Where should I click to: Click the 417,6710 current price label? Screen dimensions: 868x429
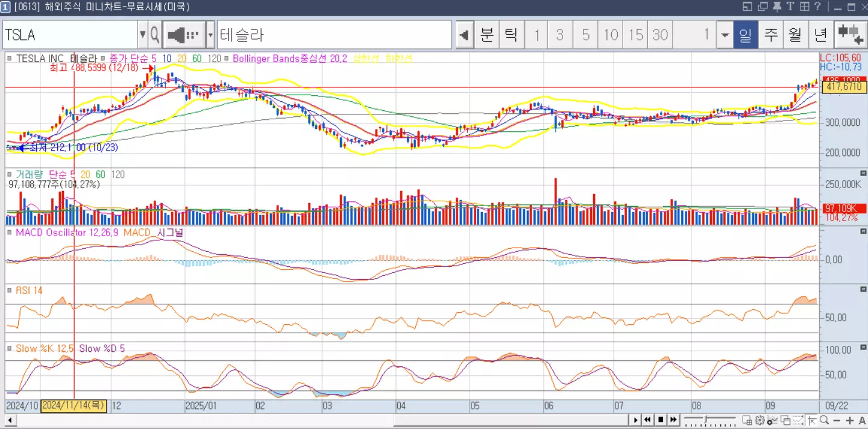point(844,87)
